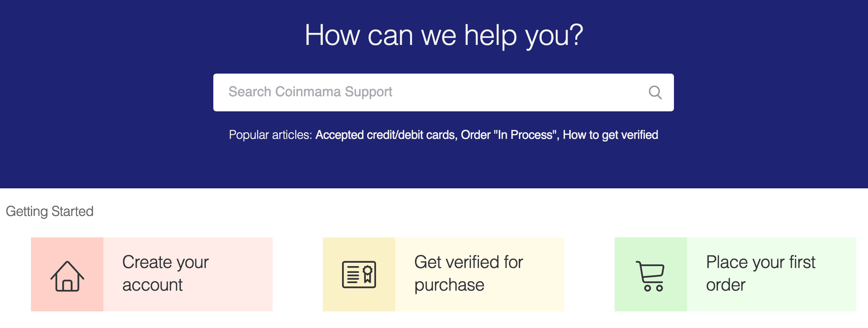Open the Create your account card text
Image resolution: width=868 pixels, height=328 pixels.
point(165,273)
